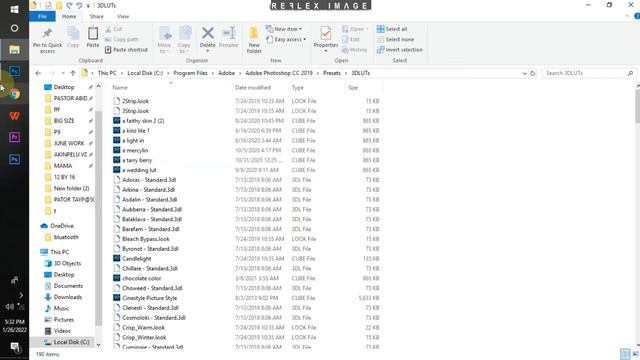Click the Cut command
Screen dimensions: 640x360
coord(114,29)
